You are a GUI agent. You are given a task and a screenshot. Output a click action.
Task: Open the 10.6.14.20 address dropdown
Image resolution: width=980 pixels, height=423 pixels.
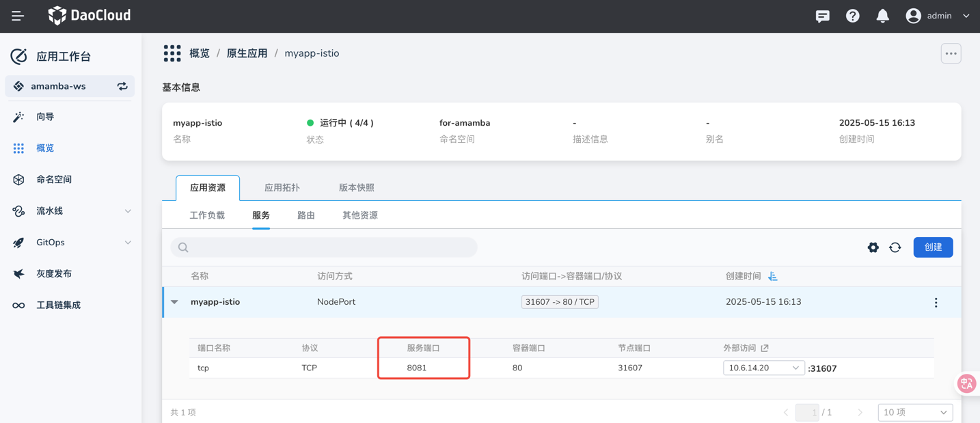[763, 368]
